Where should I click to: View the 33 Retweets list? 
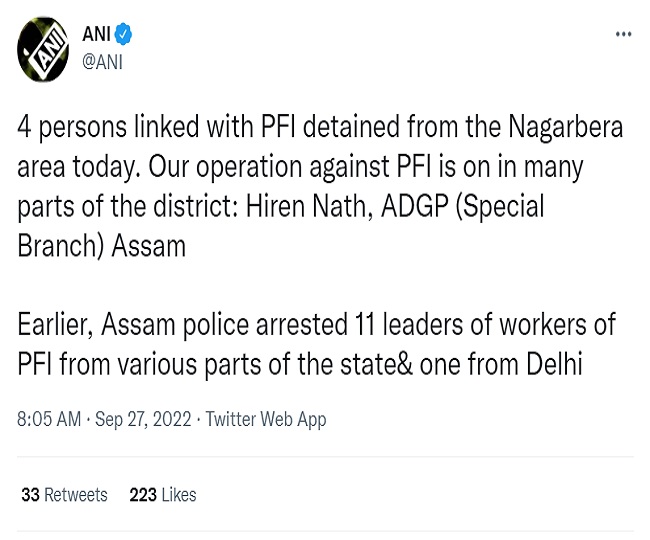click(64, 495)
